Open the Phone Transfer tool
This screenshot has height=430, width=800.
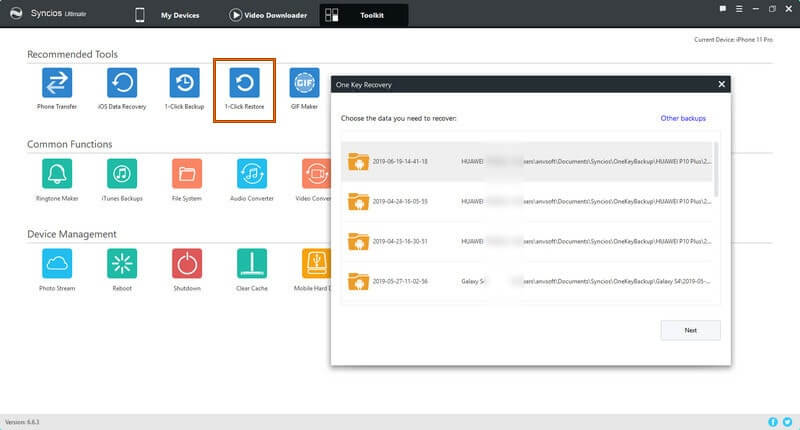[x=57, y=83]
